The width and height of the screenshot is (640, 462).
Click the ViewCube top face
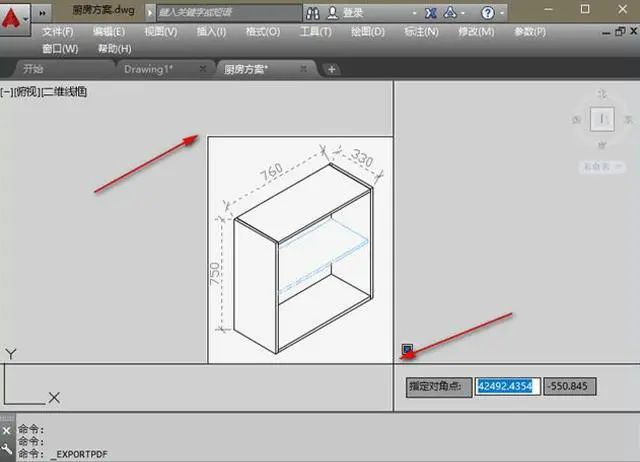(602, 119)
